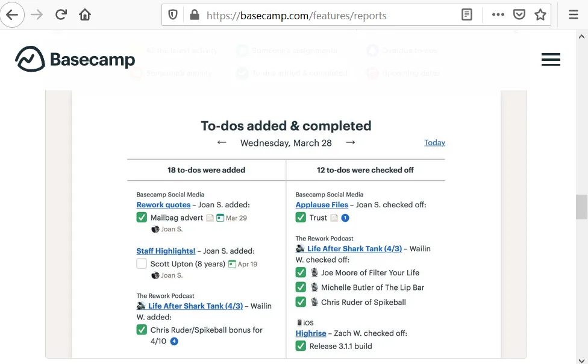Toggle Michelle Butler of The Lip Bar checkbox
The image size is (588, 364).
pos(301,287)
